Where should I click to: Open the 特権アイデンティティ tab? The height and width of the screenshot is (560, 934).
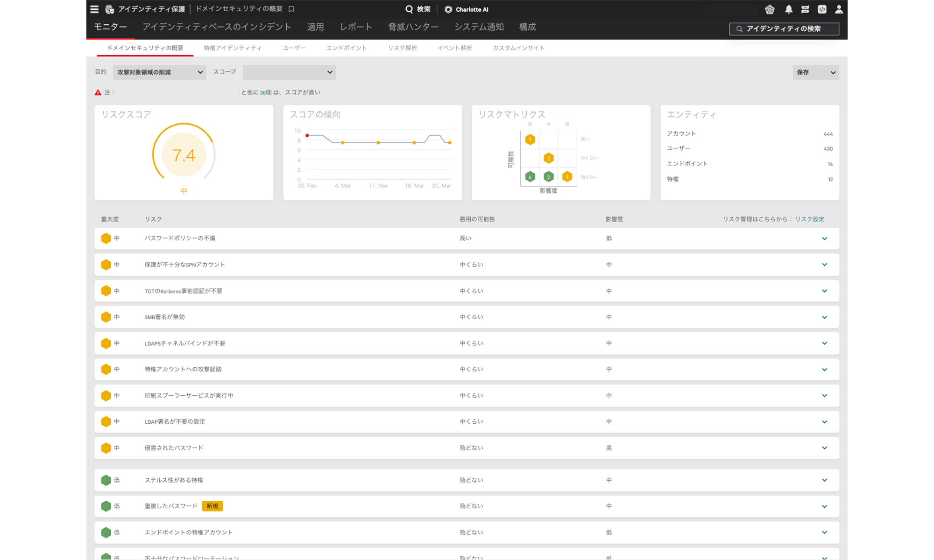point(232,47)
